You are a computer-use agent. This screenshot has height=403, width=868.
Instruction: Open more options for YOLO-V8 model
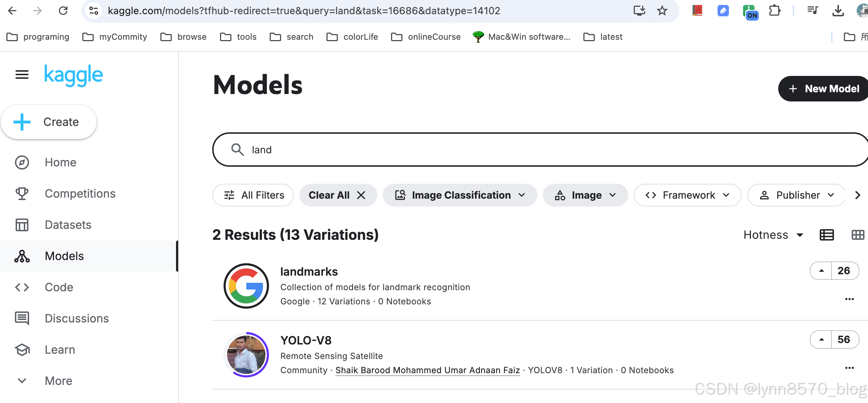point(850,368)
